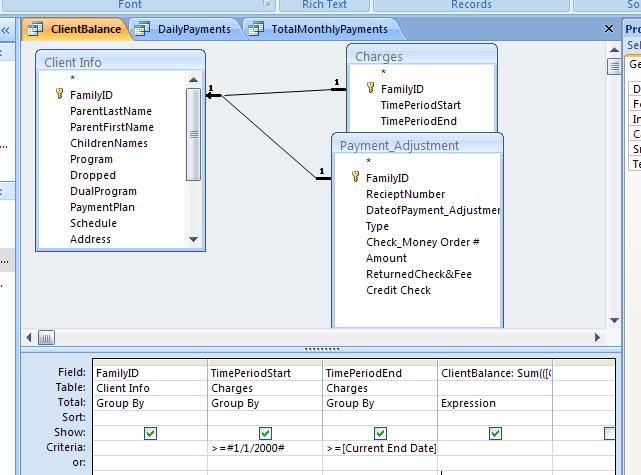Select ChildrenNames field in Client Info

(109, 143)
